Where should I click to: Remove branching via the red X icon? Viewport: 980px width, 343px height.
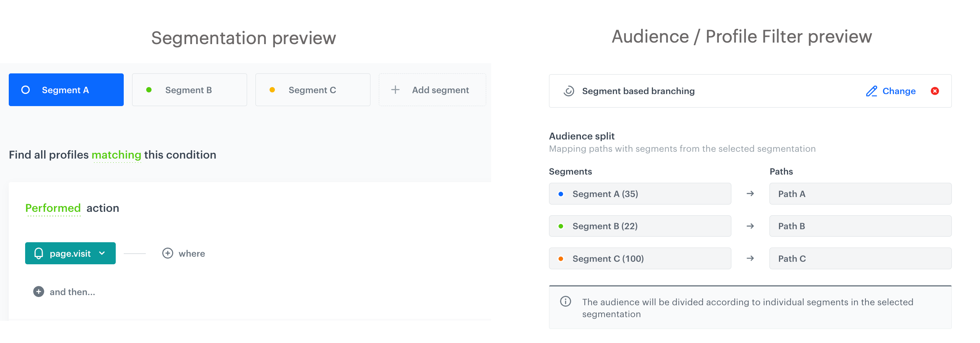935,91
